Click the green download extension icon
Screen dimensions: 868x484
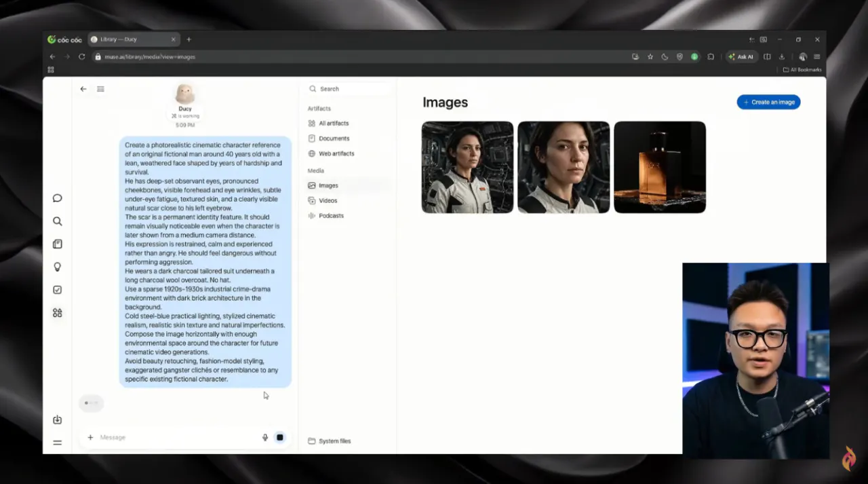[694, 56]
